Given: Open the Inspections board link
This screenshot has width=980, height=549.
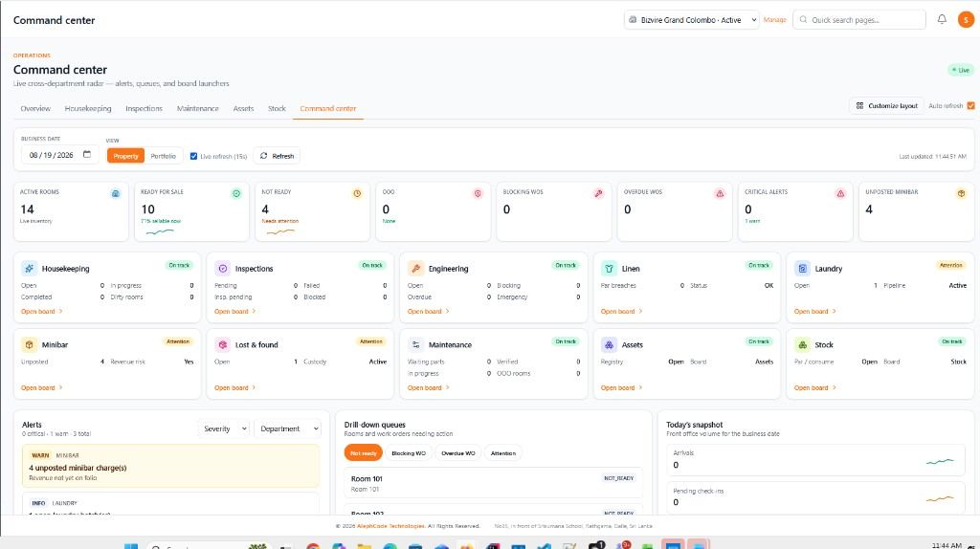Looking at the screenshot, I should (235, 311).
